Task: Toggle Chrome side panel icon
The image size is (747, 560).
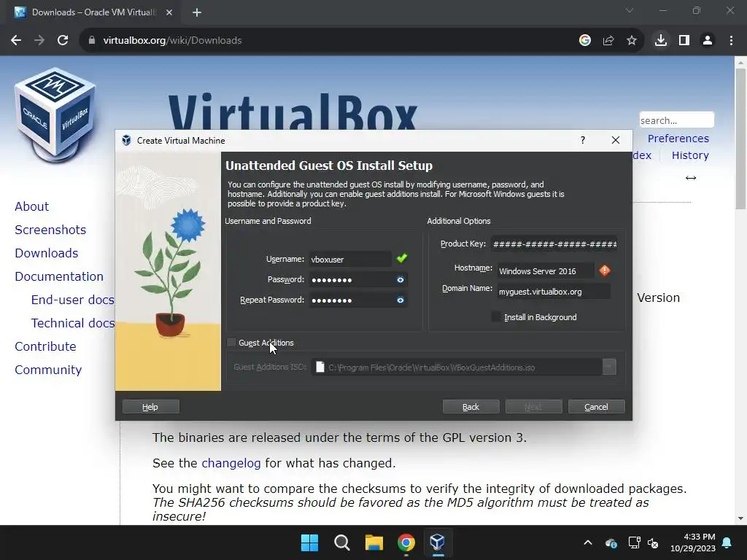Action: point(684,41)
